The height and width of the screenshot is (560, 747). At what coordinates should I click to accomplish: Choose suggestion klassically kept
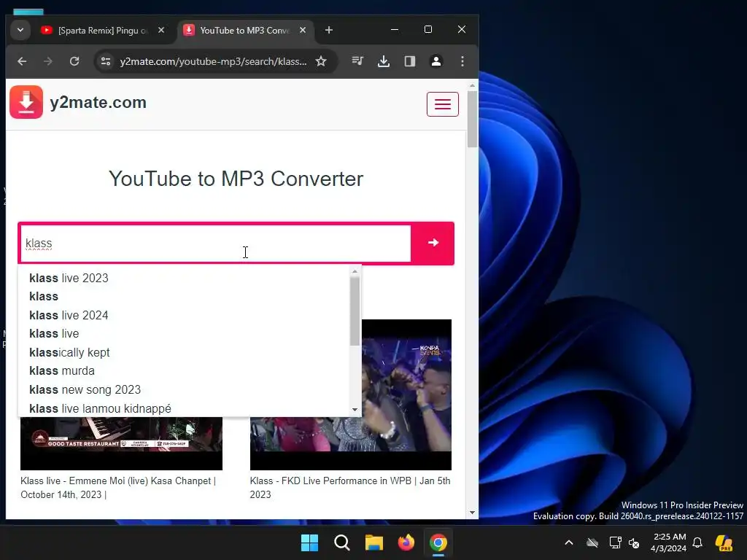[184, 352]
